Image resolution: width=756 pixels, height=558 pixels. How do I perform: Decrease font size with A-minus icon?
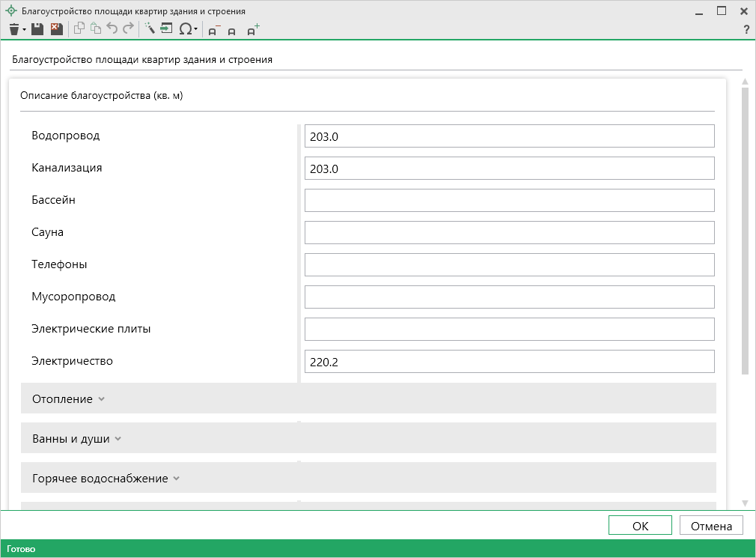tap(214, 30)
